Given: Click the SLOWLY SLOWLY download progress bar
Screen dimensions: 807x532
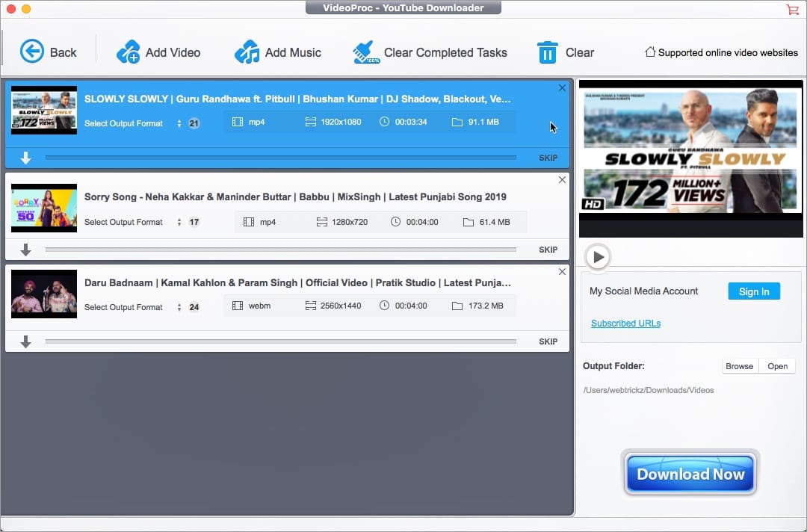Looking at the screenshot, I should tap(280, 158).
